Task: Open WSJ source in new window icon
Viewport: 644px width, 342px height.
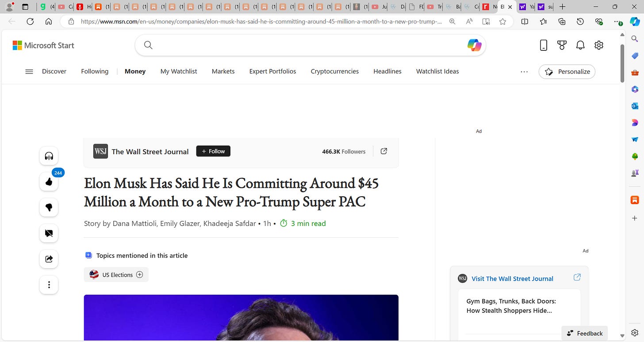Action: [384, 151]
